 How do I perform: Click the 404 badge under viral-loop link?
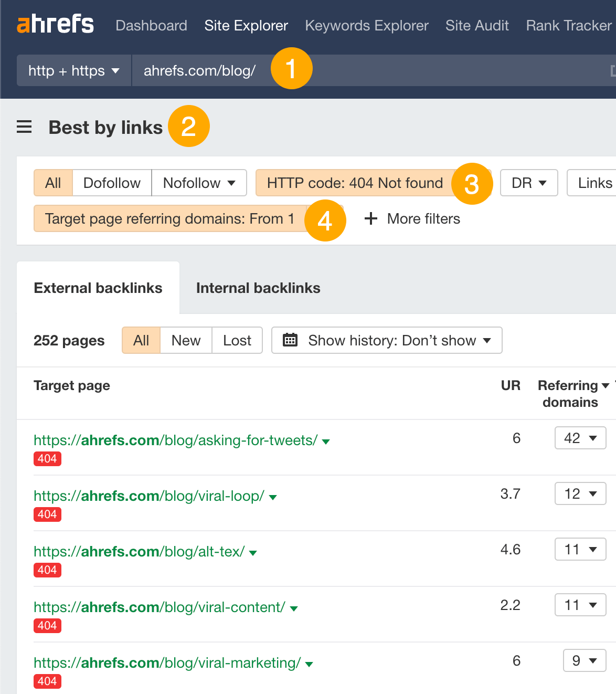tap(47, 514)
